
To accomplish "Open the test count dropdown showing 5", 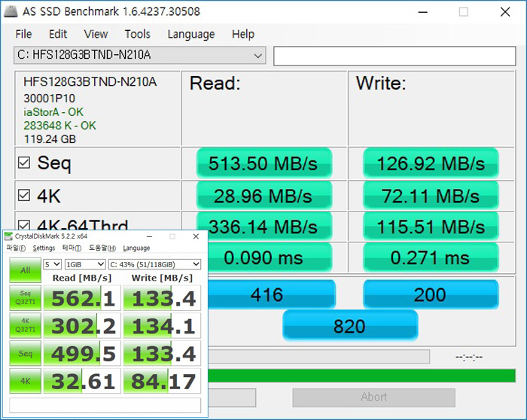I will [x=52, y=264].
